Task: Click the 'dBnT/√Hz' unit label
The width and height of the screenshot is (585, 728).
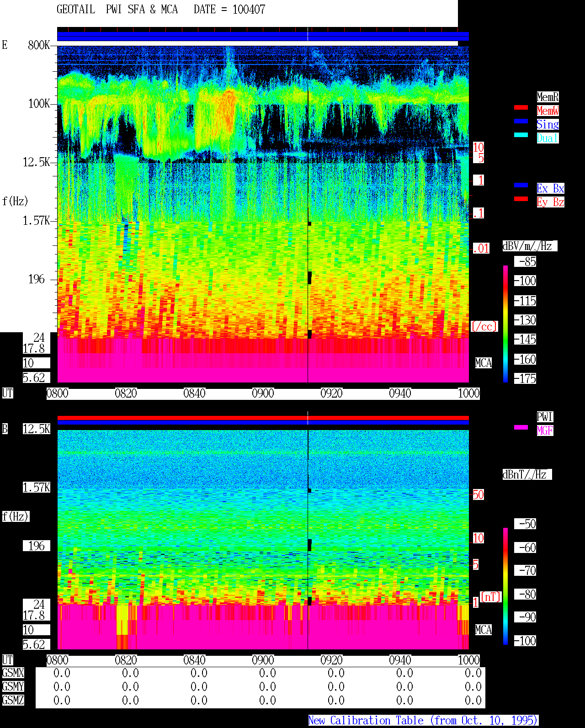Action: pos(527,474)
